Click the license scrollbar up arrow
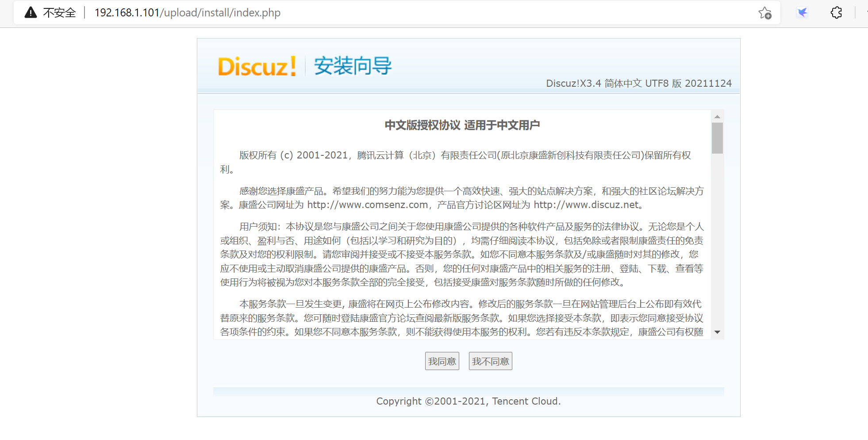868x440 pixels. [717, 116]
